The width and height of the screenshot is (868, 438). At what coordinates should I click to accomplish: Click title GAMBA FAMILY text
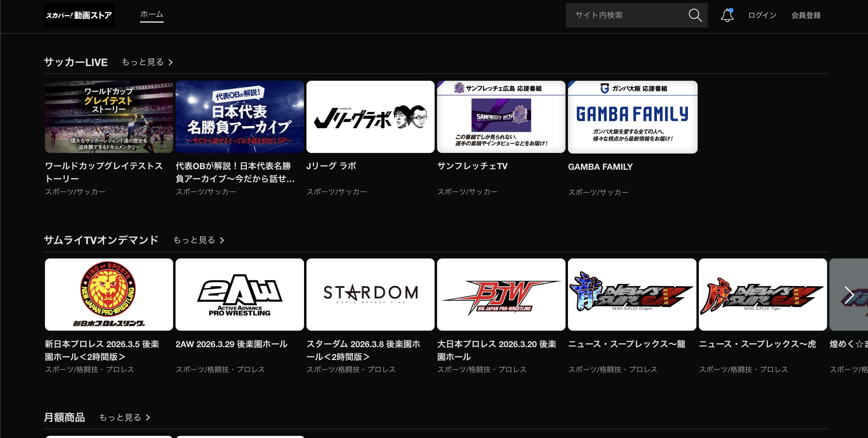point(600,167)
